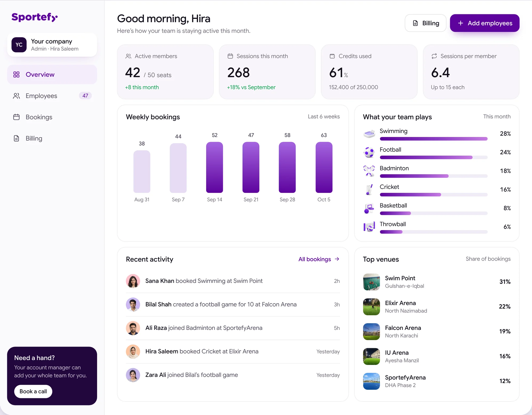Click the Throwball net icon
This screenshot has height=415, width=532.
[369, 227]
